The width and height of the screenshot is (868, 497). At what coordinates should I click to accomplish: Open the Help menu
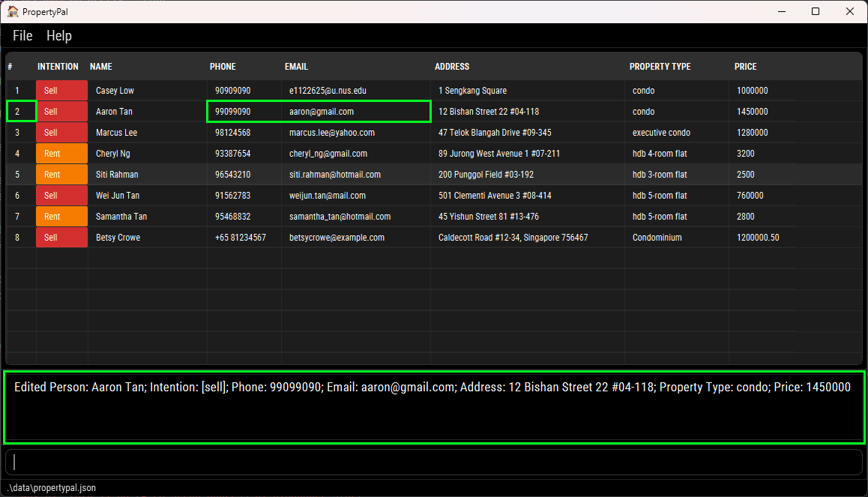59,36
